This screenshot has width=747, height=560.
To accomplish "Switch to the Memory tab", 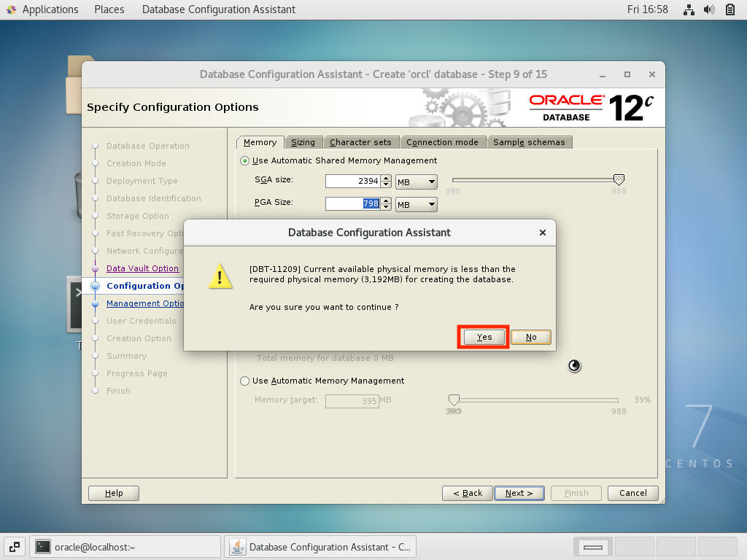I will 260,142.
